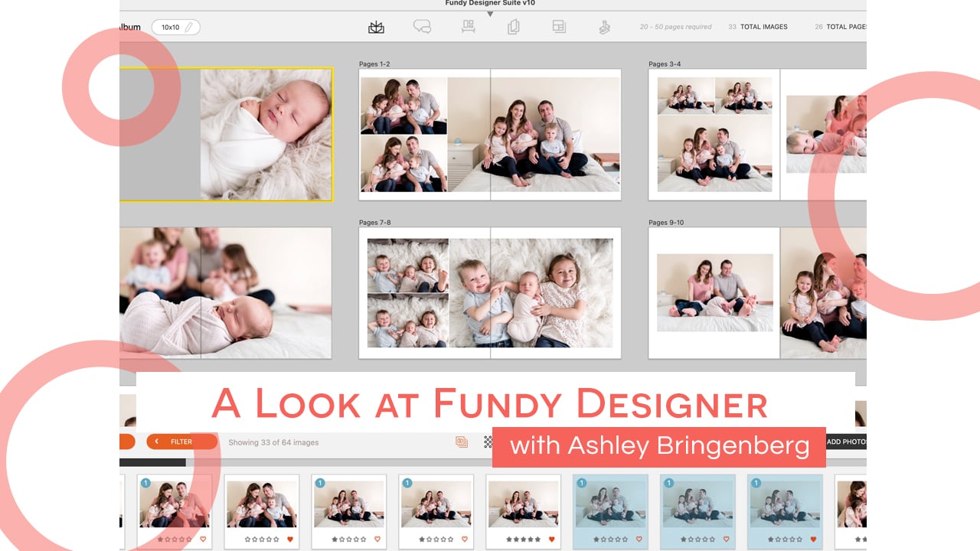The width and height of the screenshot is (980, 551).
Task: Select the large family photo on Pages 1-2
Action: click(534, 134)
